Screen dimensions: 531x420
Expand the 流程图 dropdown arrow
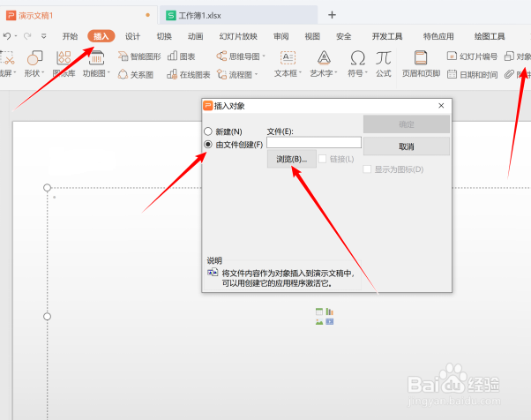(257, 74)
